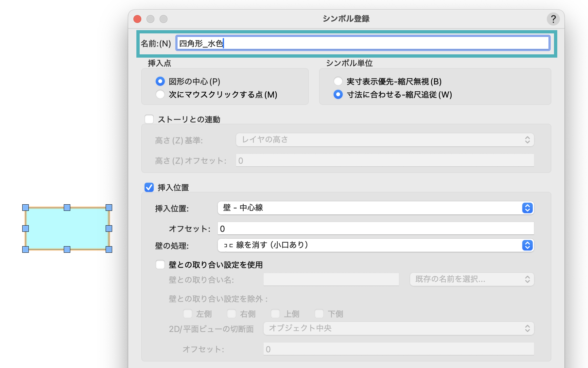Click the top-middle handle of the rectangle

point(67,208)
